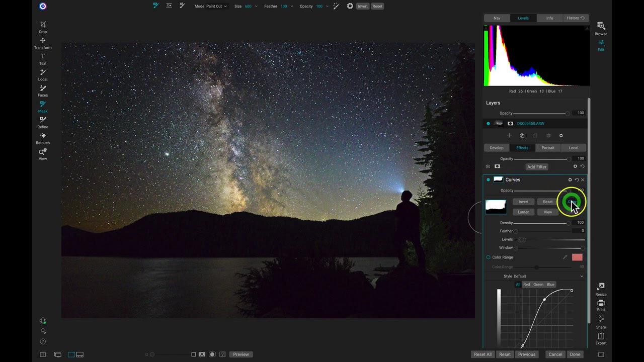The image size is (644, 362).
Task: Select the Mask tool
Action: click(x=43, y=107)
